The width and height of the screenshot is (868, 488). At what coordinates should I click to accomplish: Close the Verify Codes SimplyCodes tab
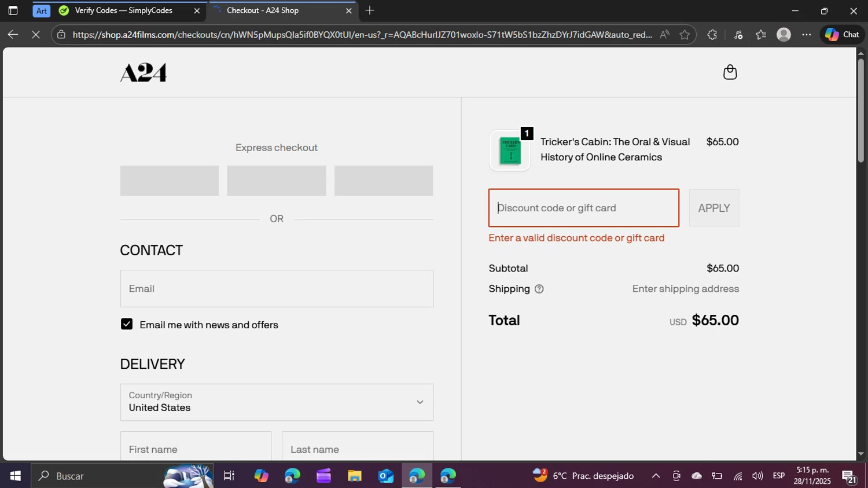[197, 10]
